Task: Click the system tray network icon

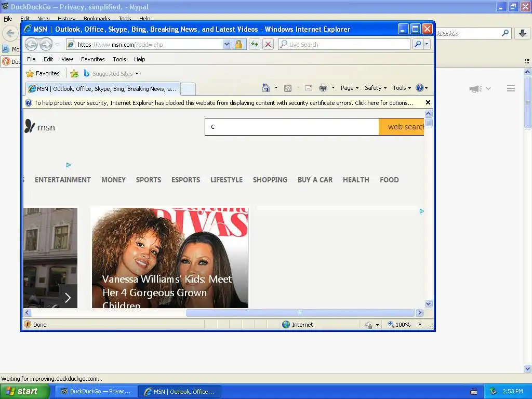Action: [x=494, y=391]
